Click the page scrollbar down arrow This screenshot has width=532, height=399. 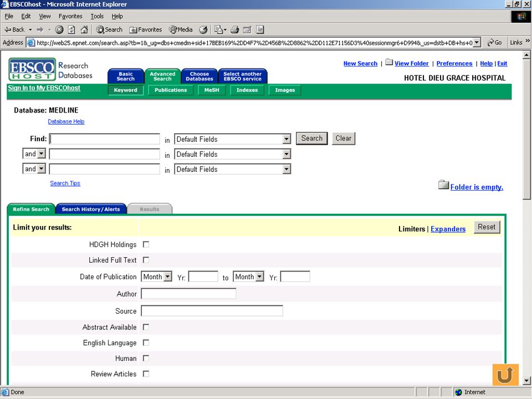[x=526, y=381]
